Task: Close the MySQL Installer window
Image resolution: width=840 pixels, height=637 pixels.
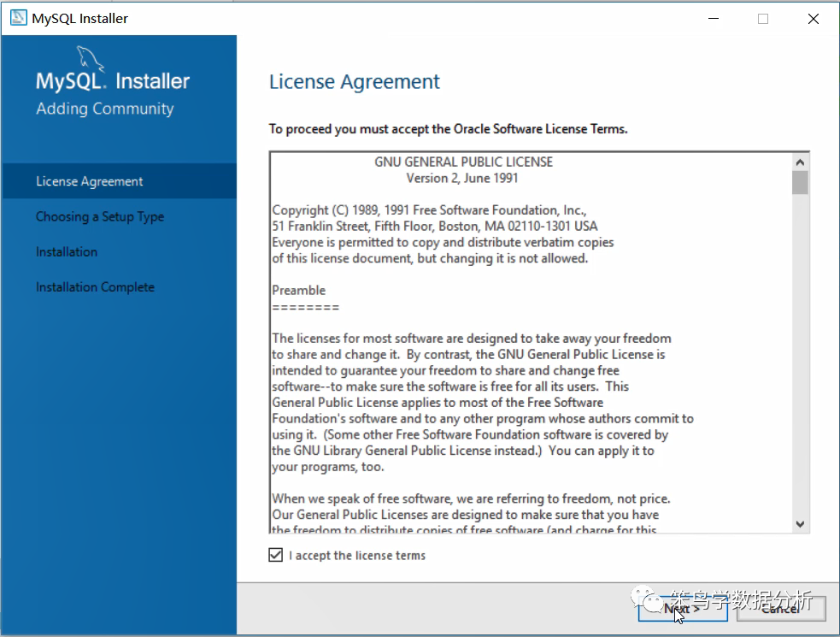Action: 814,18
